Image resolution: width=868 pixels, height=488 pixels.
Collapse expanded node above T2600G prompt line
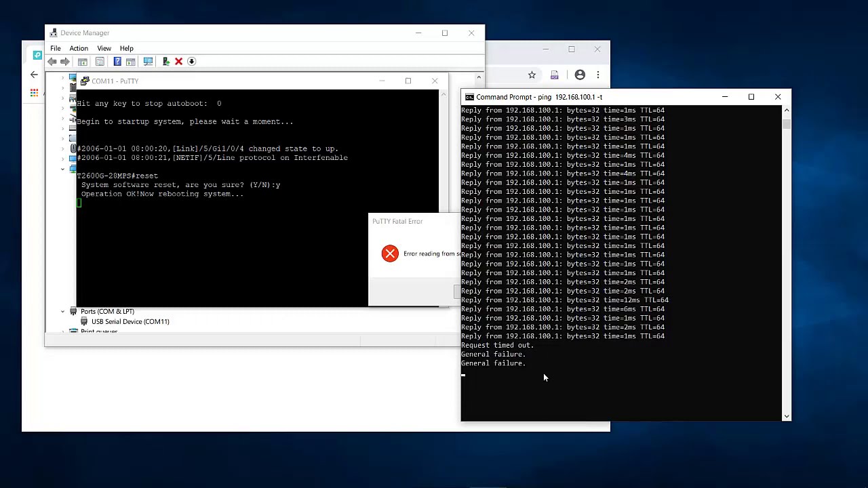click(x=63, y=169)
